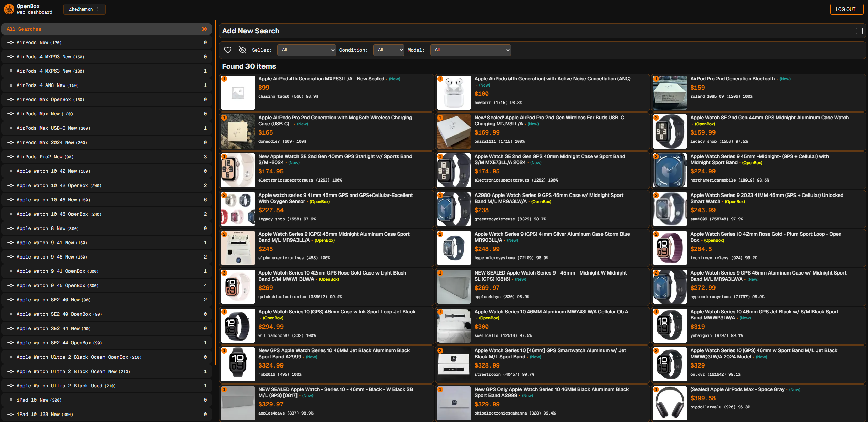Click the Starlight SE 40mm watch thumbnail
This screenshot has height=422, width=868.
238,170
